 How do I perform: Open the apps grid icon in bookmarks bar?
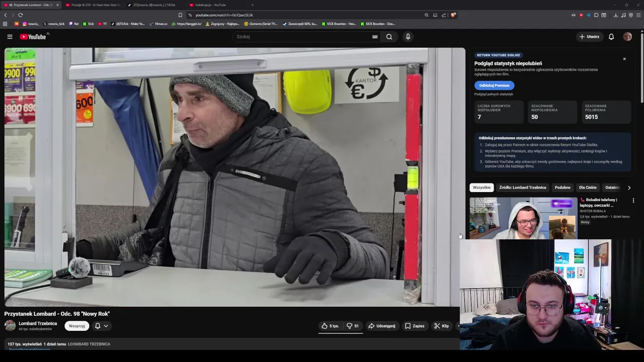point(5,24)
